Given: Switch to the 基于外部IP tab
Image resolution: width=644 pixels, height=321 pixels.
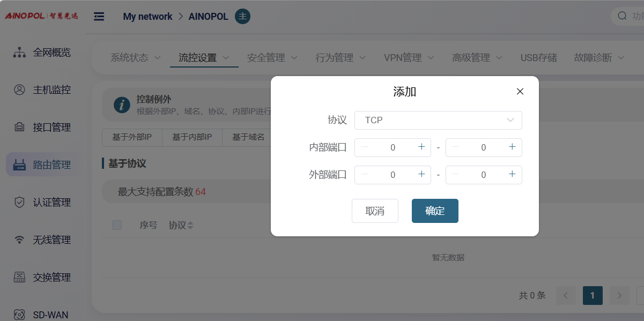Looking at the screenshot, I should [132, 137].
